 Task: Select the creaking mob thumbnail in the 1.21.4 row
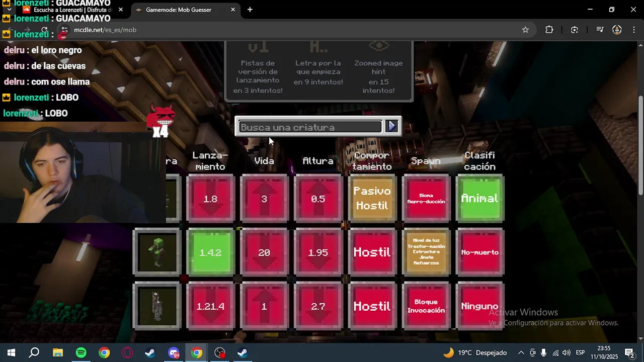point(157,306)
